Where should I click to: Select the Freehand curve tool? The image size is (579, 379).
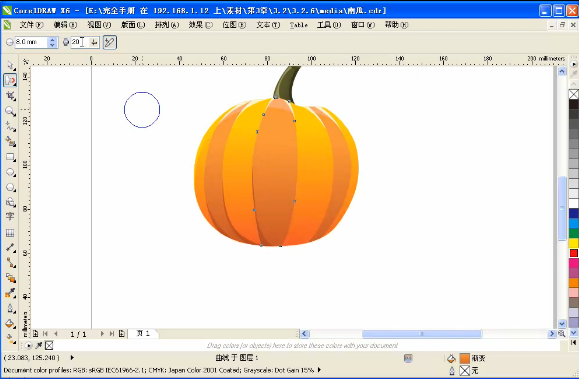(x=10, y=126)
